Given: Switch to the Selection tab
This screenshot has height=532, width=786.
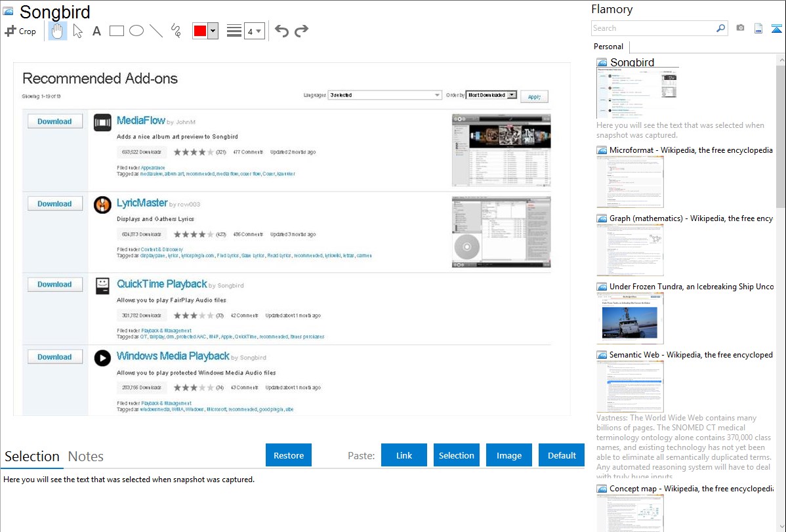Looking at the screenshot, I should [32, 457].
